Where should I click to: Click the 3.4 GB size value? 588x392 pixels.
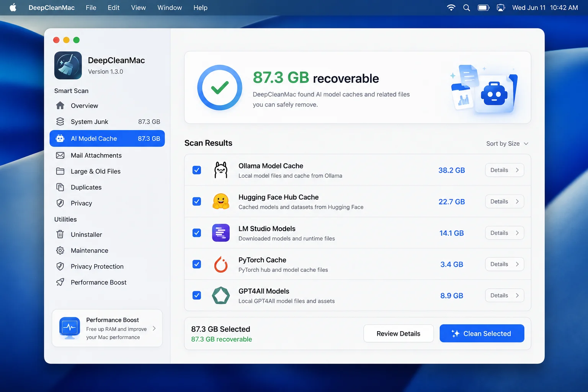[452, 265]
